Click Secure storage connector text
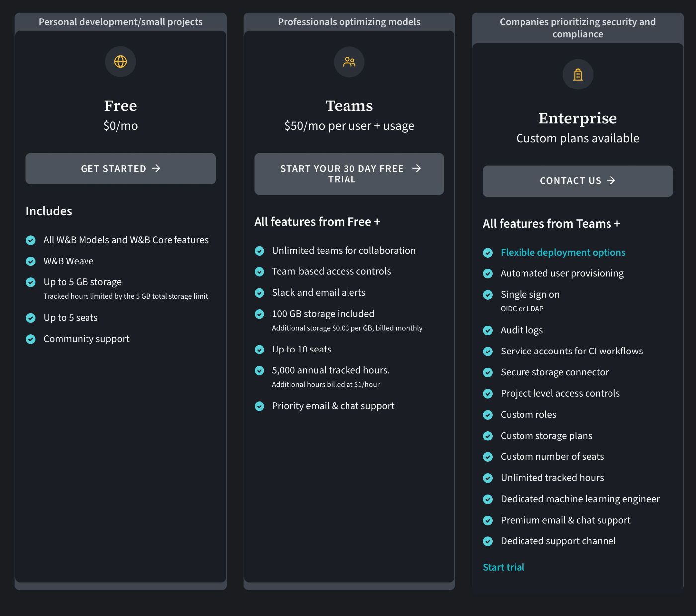 click(554, 372)
